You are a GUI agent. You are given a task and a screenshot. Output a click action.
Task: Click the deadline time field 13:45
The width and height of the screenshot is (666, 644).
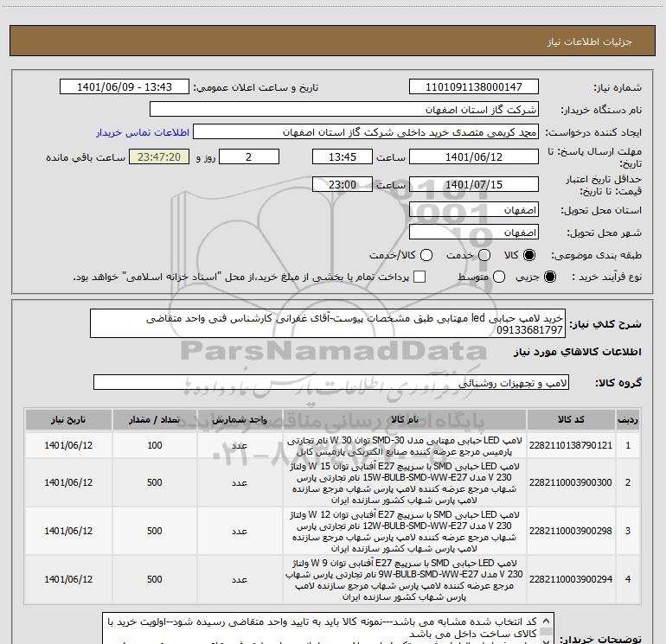pos(343,157)
